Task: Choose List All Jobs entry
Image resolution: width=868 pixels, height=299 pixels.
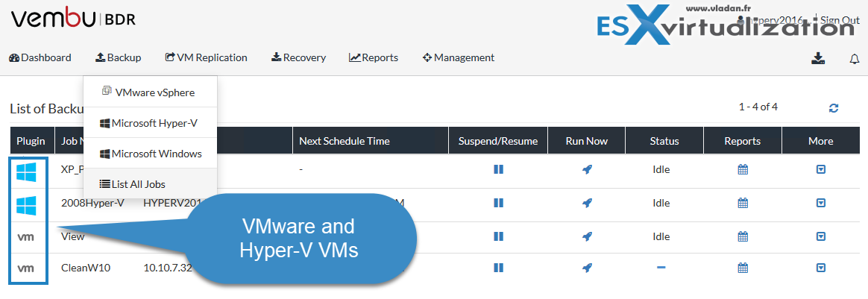Action: [x=150, y=184]
